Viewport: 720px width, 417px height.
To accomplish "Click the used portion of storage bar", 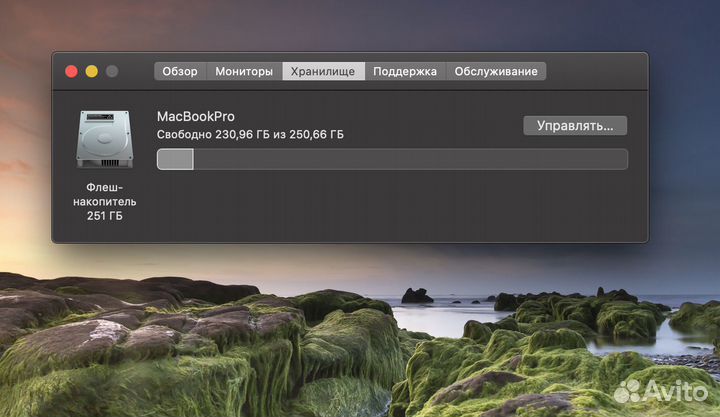I will 175,159.
